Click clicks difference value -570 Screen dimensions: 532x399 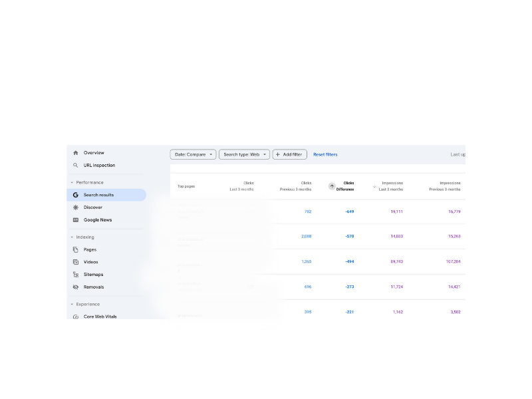(x=350, y=236)
